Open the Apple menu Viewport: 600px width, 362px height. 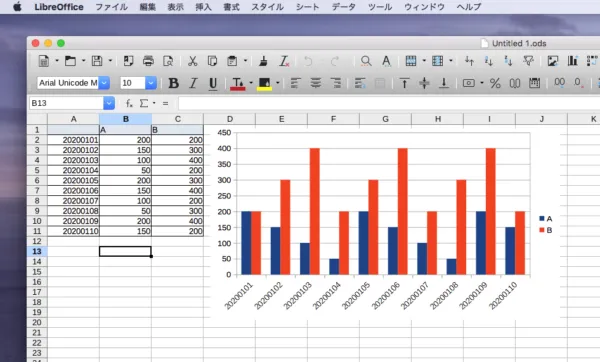(17, 7)
